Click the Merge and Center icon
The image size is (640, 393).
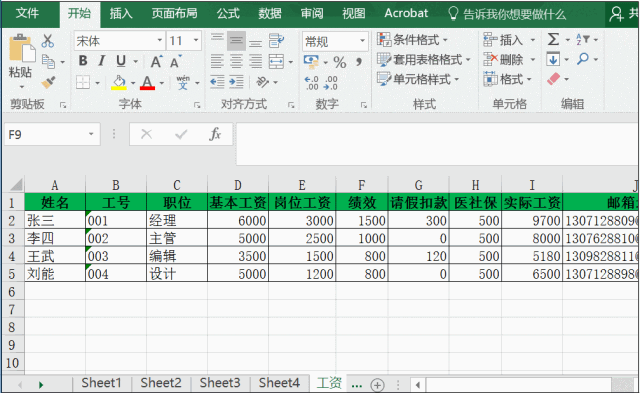[276, 62]
